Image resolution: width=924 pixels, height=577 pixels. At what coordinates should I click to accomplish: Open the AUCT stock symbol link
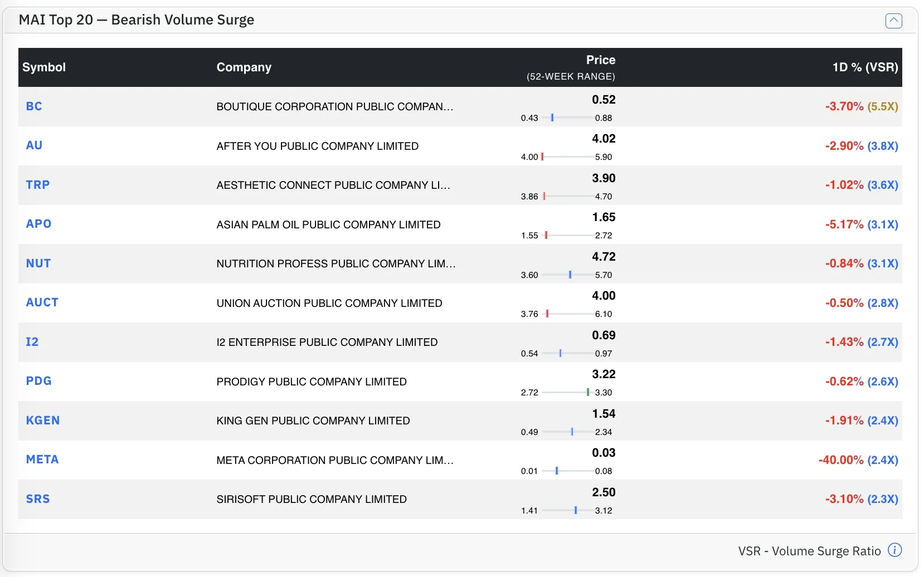pos(42,302)
